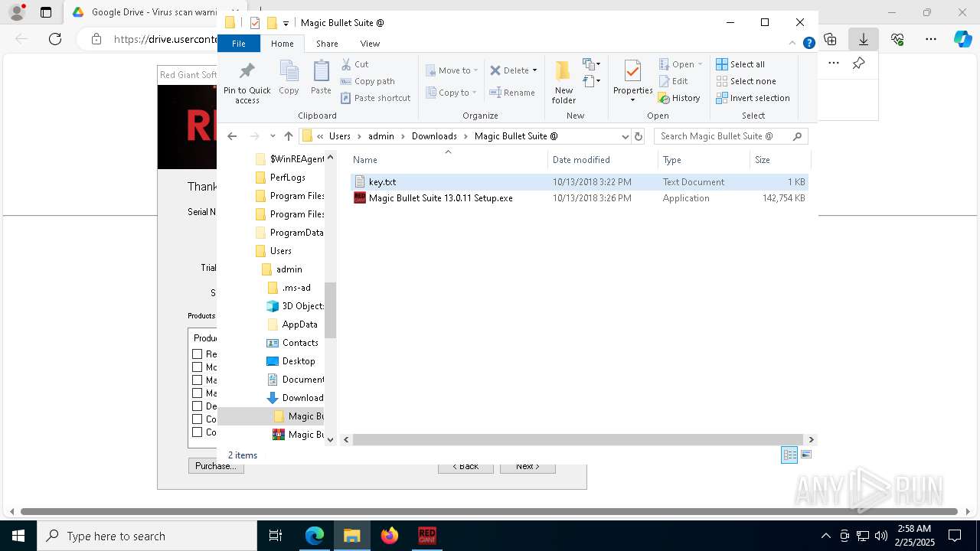Click admin in address breadcrumb
Screen dimensions: 980x551
(x=381, y=136)
